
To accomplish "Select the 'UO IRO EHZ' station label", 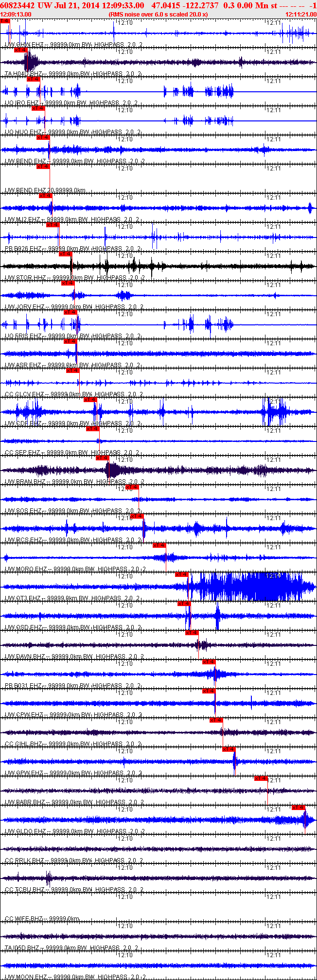I will [x=71, y=103].
